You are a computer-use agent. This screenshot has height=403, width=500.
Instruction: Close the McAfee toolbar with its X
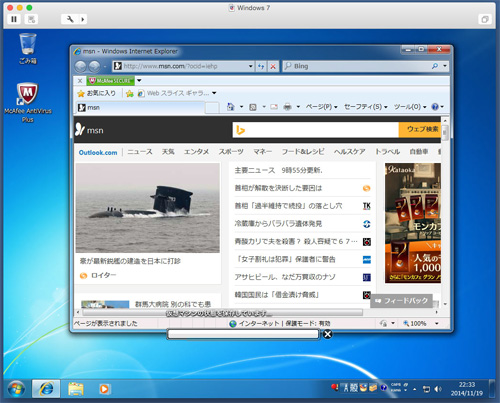pyautogui.click(x=80, y=81)
